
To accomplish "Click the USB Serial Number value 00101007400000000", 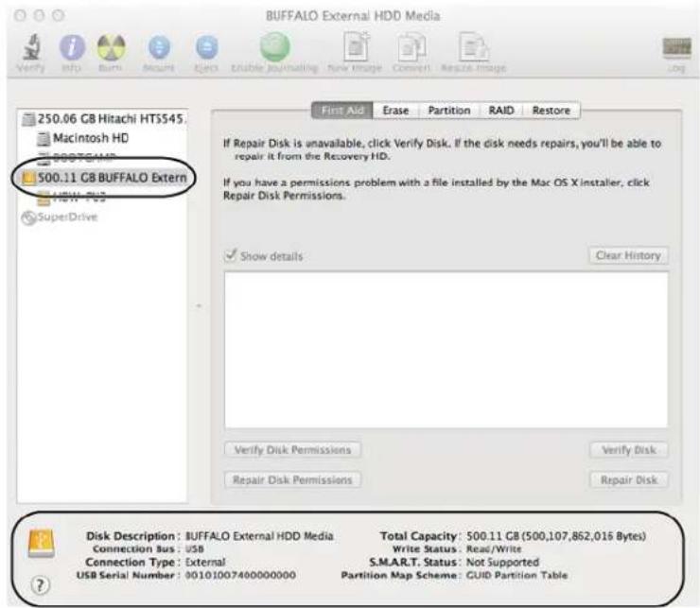I will tap(240, 575).
